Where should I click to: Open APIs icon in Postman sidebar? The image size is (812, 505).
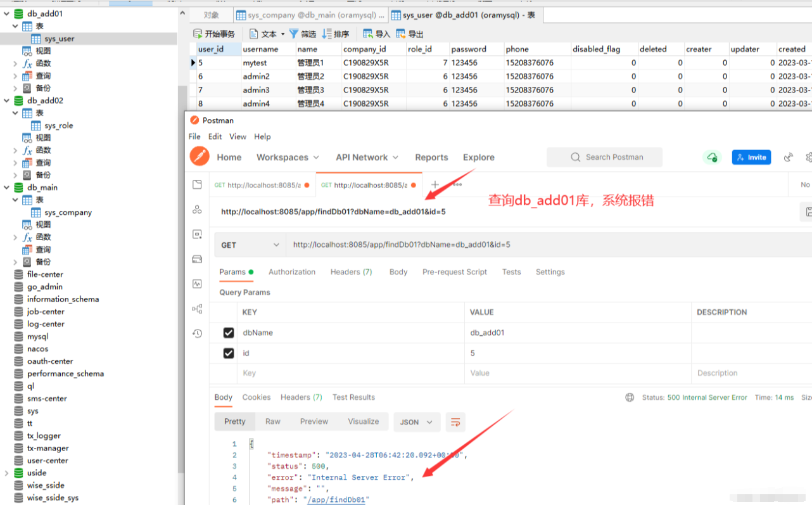198,210
